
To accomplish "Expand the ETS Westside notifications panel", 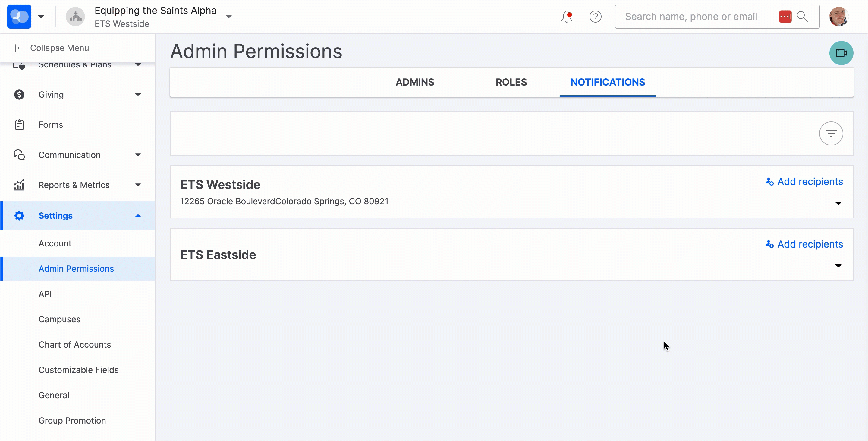I will click(x=839, y=203).
